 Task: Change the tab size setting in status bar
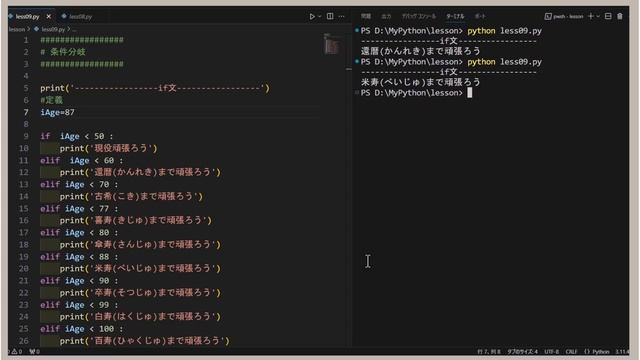pyautogui.click(x=522, y=351)
